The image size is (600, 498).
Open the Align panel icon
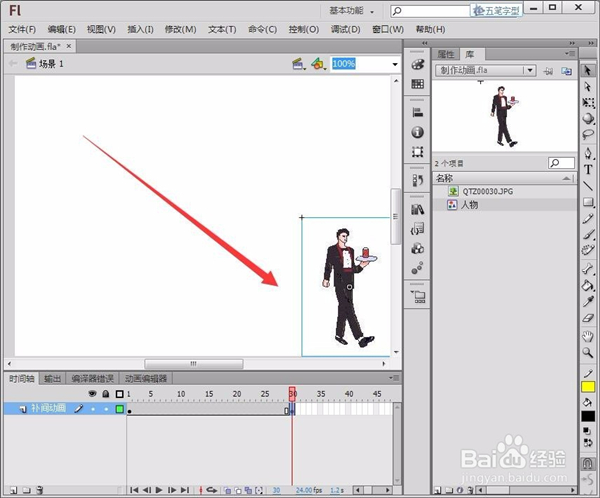coord(417,113)
